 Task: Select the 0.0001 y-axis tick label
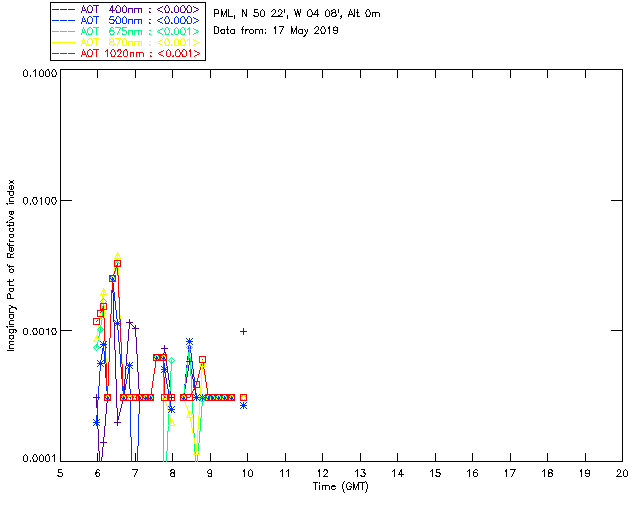coord(40,458)
